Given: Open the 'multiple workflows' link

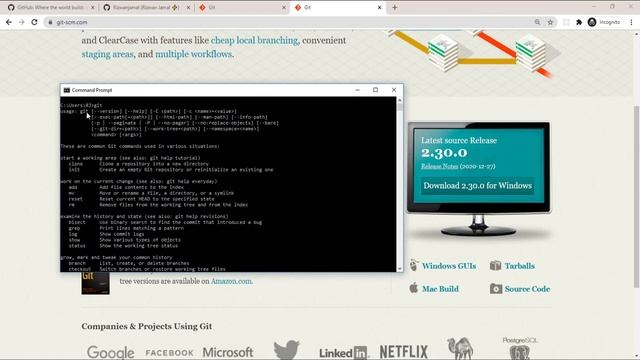Looking at the screenshot, I should (193, 54).
